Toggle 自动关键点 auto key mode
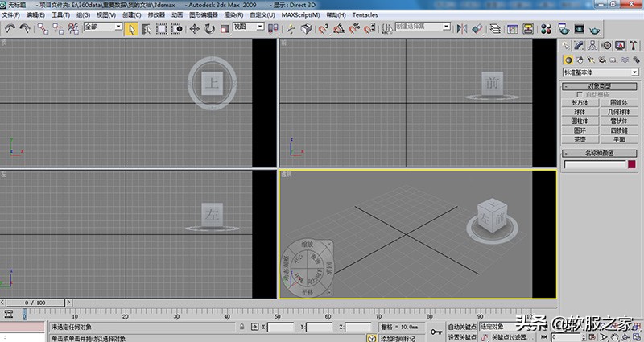This screenshot has height=342, width=644. coord(461,327)
